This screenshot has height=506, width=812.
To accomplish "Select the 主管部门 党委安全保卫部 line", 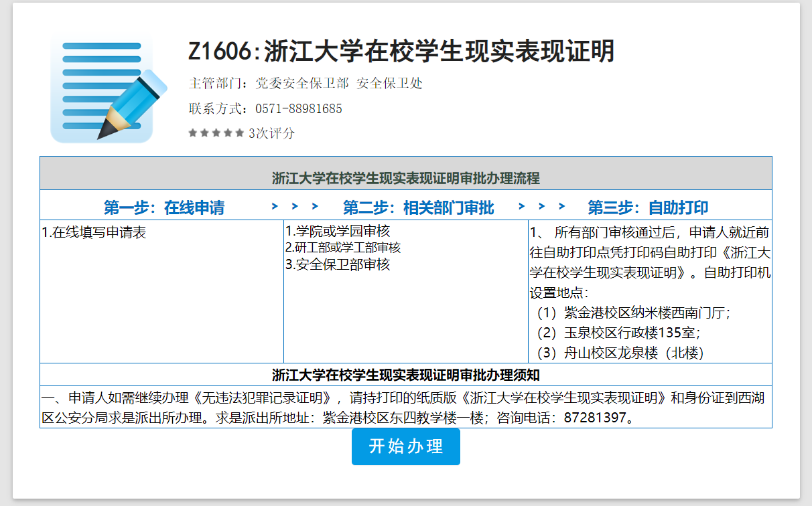I will [x=306, y=84].
